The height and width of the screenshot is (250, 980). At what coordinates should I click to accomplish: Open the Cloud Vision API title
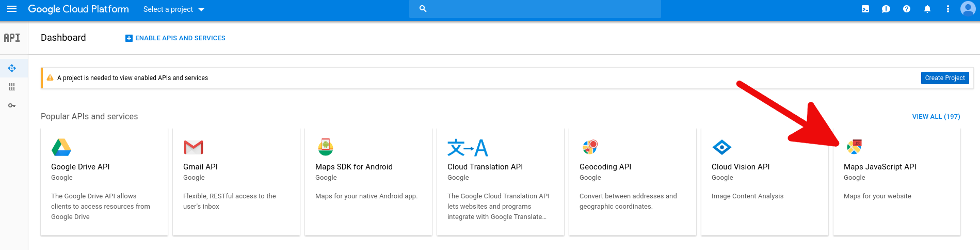741,167
